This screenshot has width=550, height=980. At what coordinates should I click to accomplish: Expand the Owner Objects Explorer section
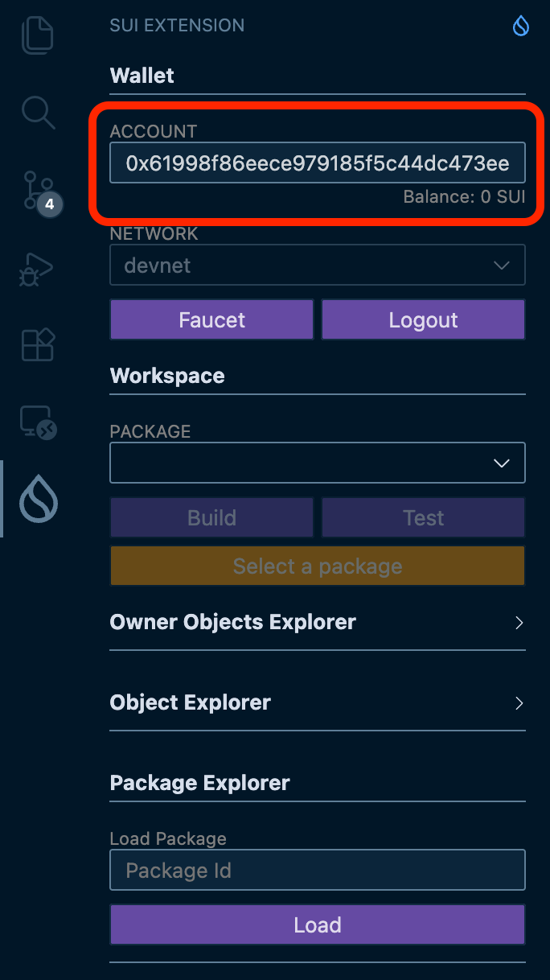(317, 621)
